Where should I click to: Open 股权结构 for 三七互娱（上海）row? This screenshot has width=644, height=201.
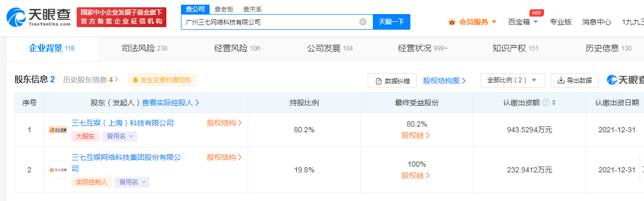coord(225,123)
